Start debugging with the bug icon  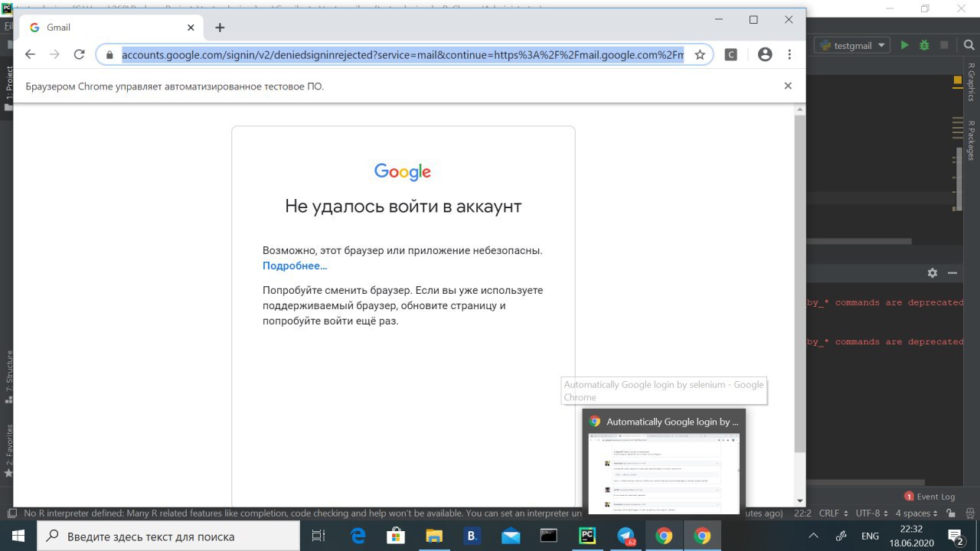[924, 45]
